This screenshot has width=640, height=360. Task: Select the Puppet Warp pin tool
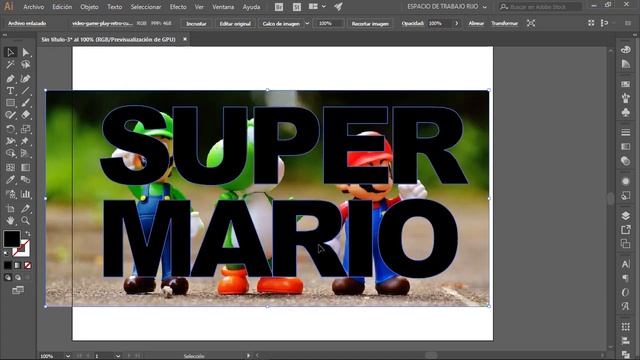[26, 141]
